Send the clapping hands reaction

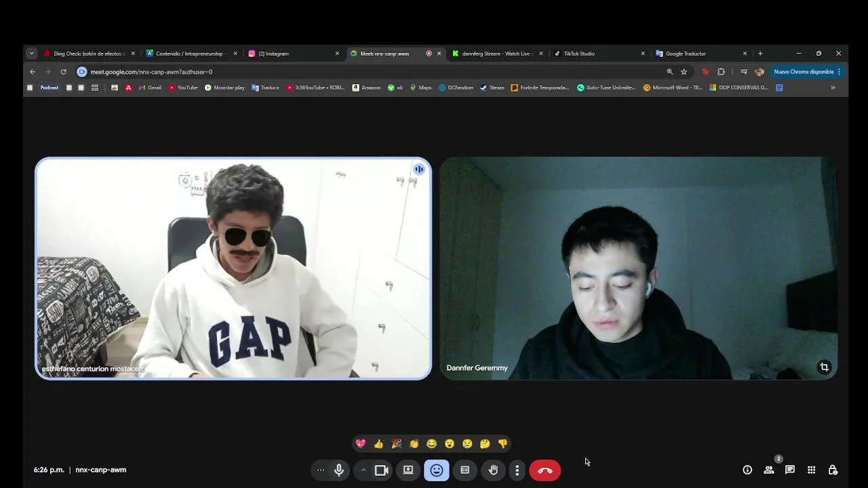tap(414, 444)
